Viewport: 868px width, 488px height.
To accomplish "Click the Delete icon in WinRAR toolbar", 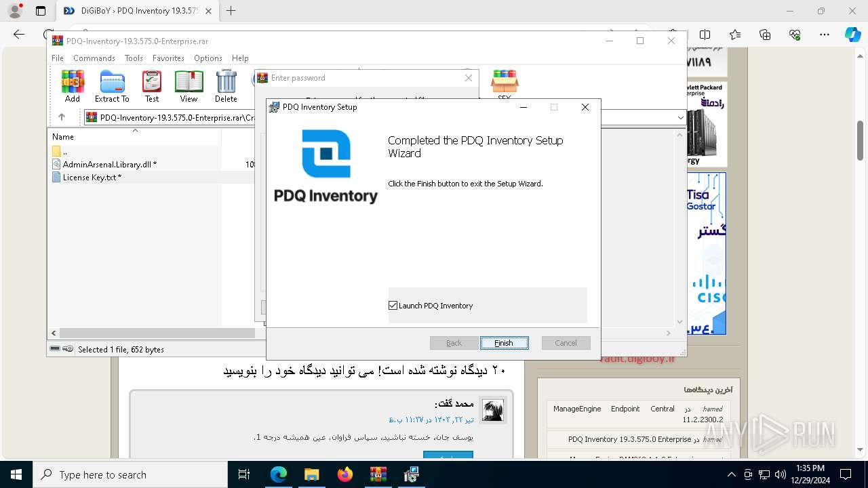I will 226,86.
